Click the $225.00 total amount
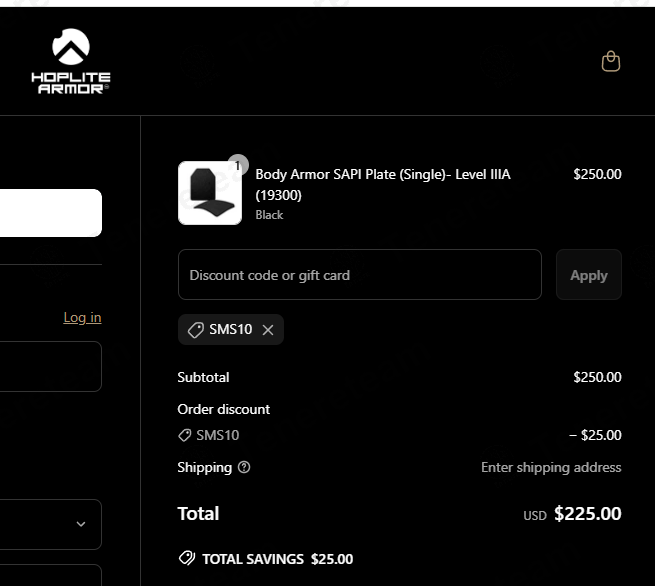Image resolution: width=655 pixels, height=586 pixels. click(x=587, y=514)
